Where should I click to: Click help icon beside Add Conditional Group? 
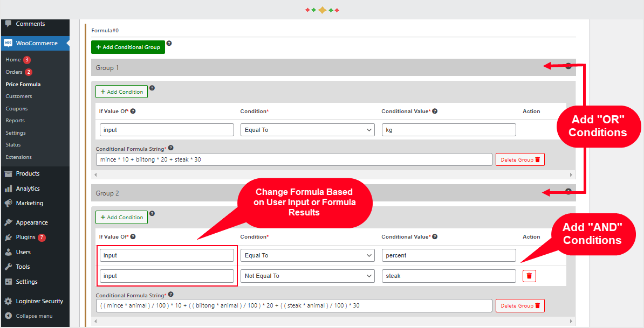(x=169, y=44)
